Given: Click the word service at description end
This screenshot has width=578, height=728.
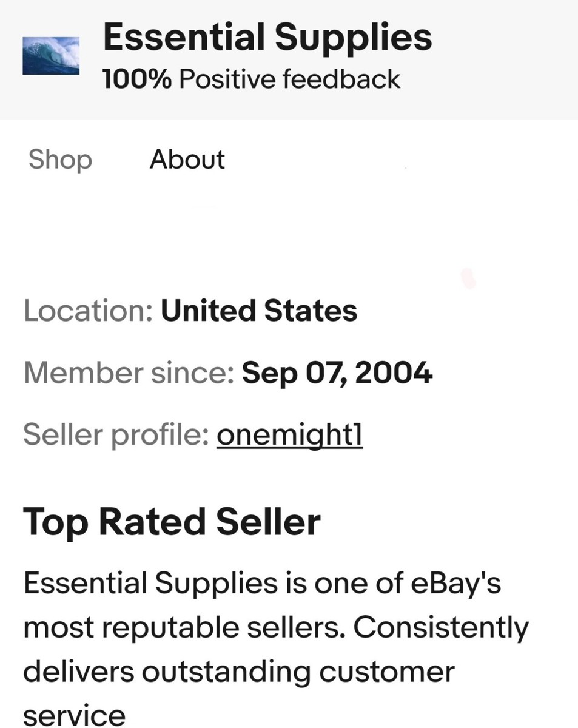Looking at the screenshot, I should pos(75,716).
